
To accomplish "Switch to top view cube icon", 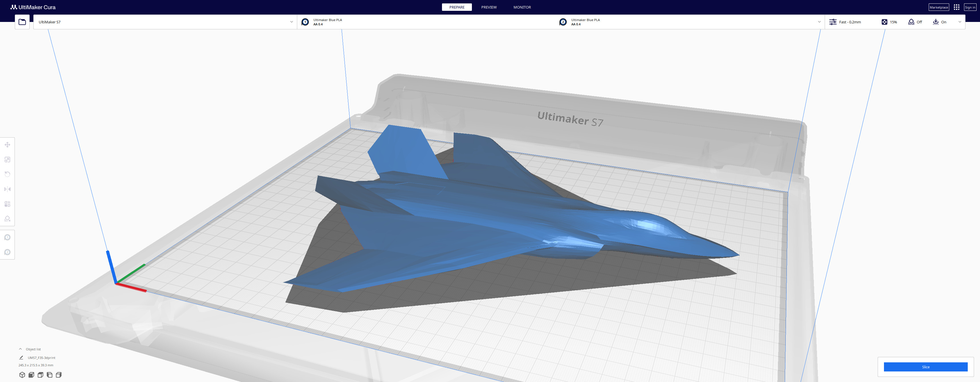I will pos(40,375).
